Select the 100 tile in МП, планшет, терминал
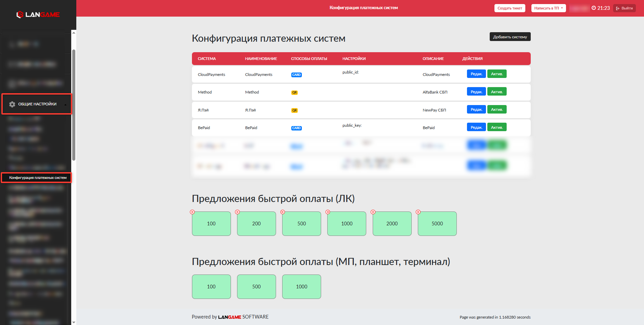The image size is (644, 325). tap(211, 287)
